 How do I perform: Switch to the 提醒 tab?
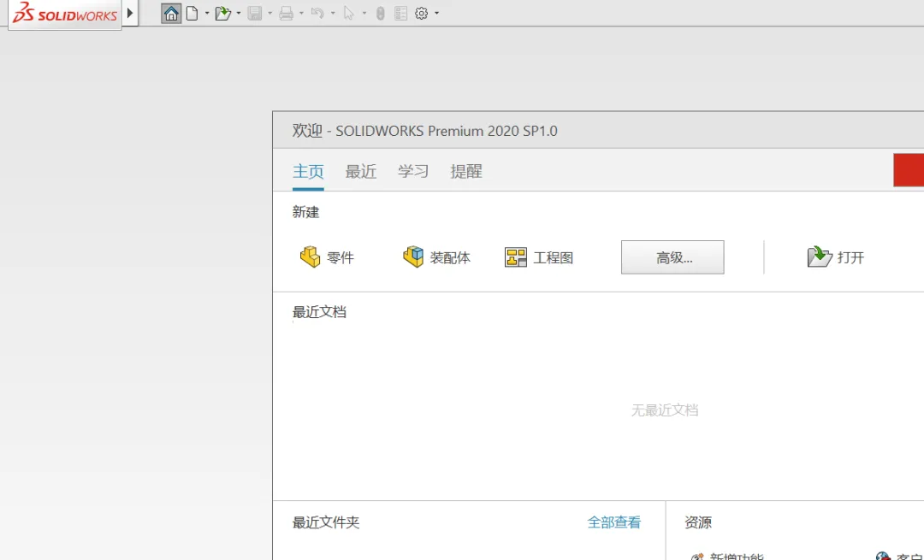point(466,171)
